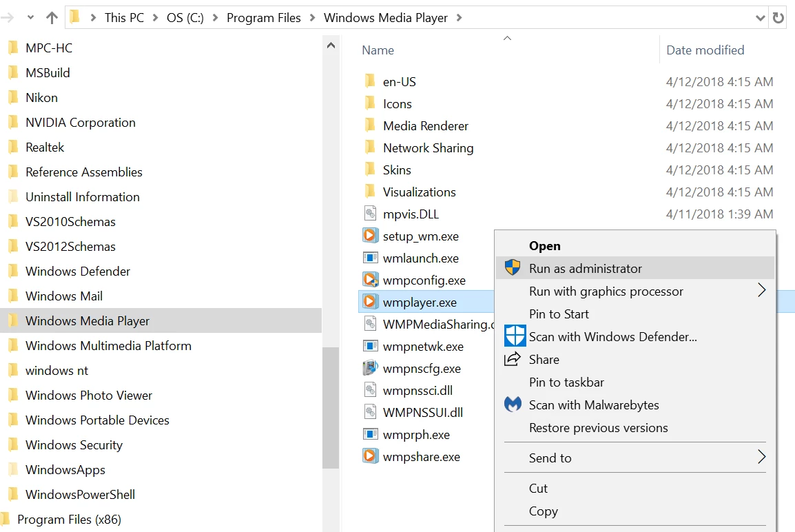Click the Share icon in context menu

(513, 359)
